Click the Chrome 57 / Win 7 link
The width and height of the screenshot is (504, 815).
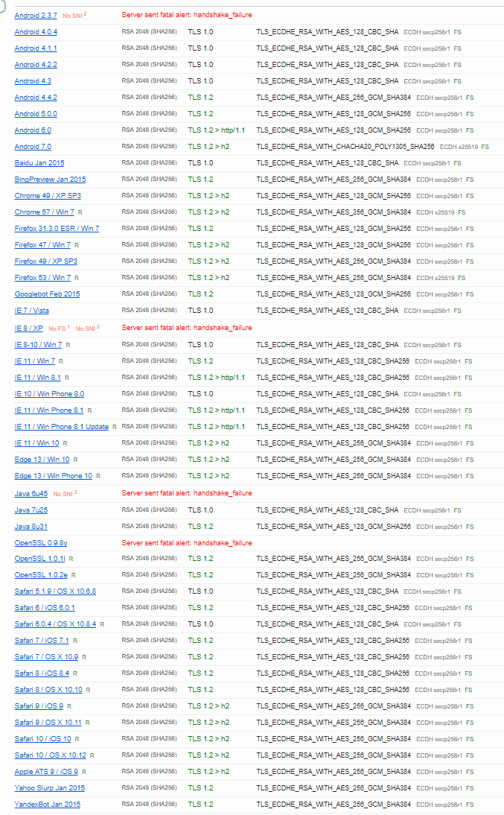pos(45,212)
